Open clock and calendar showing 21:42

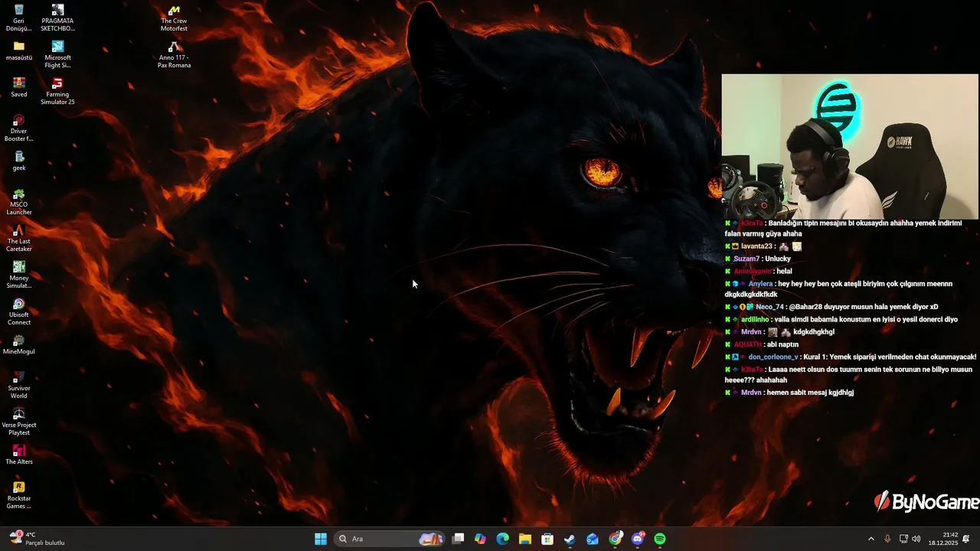coord(943,539)
